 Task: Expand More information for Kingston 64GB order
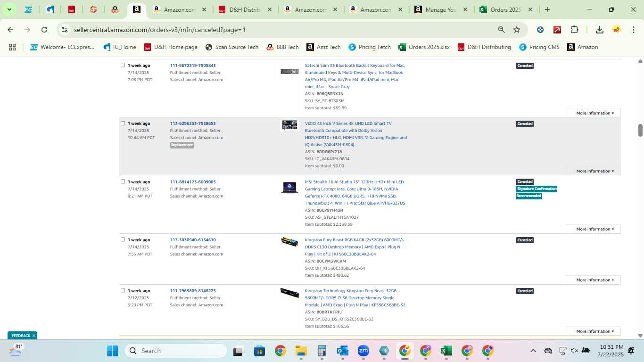[593, 280]
